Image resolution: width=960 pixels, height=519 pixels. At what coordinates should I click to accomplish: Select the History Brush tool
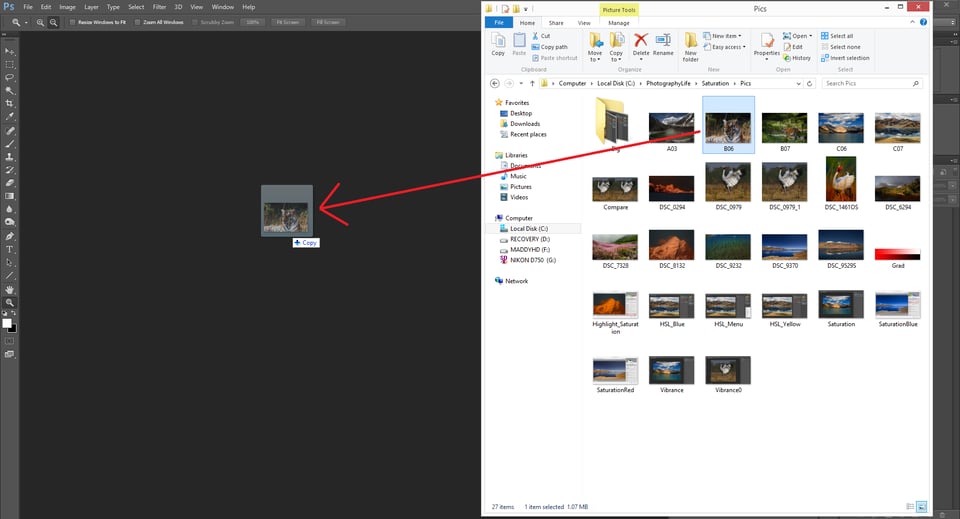(x=9, y=170)
